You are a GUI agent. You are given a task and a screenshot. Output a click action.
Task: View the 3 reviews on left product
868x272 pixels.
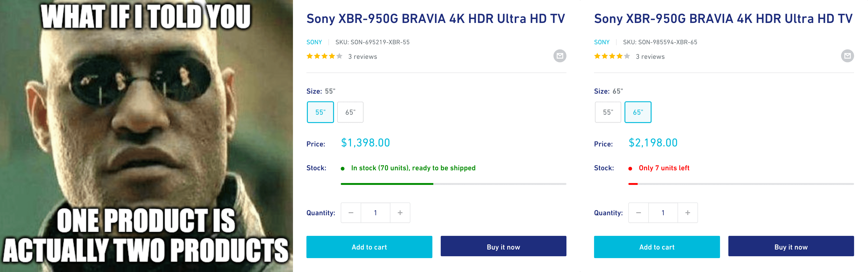[x=362, y=57]
